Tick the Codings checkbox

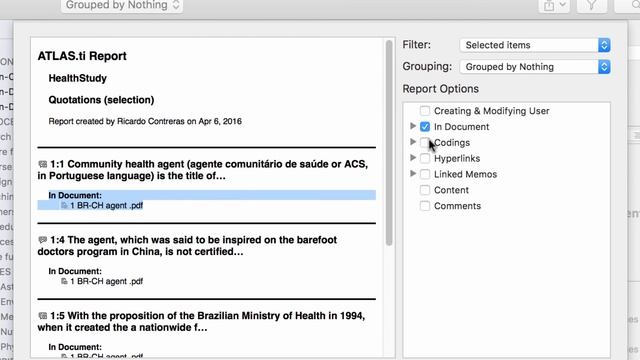pos(425,142)
